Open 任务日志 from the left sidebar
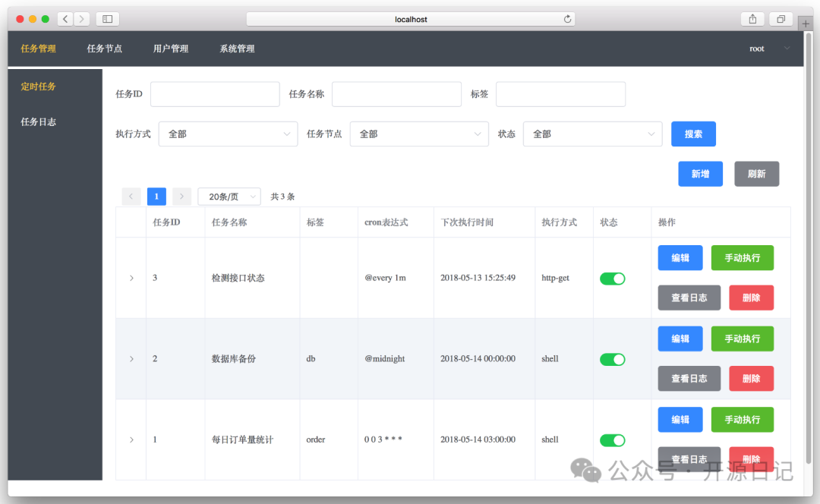 38,121
